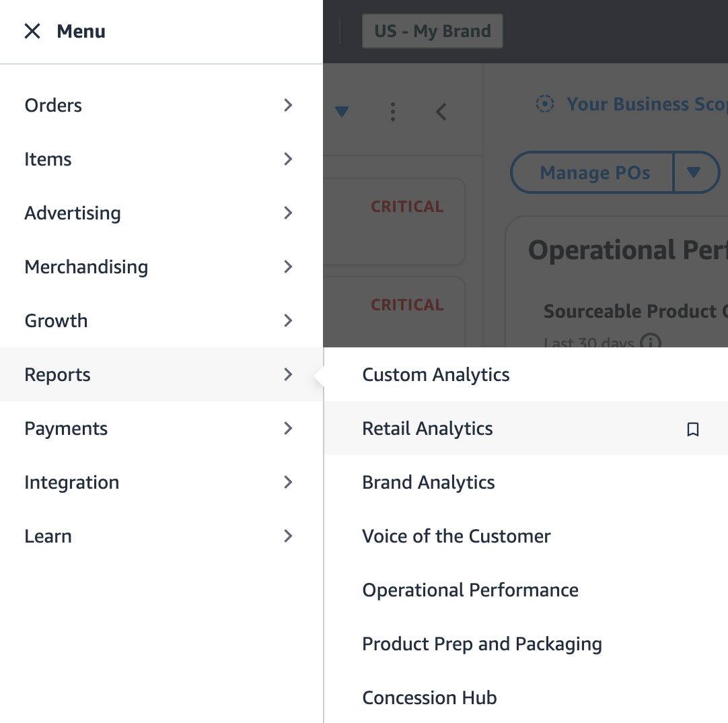This screenshot has height=723, width=728.
Task: Close the menu with the X icon
Action: [x=32, y=32]
